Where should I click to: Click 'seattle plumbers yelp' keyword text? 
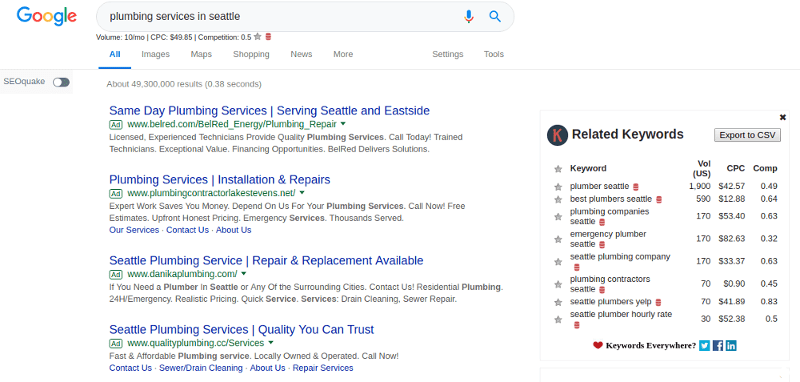tap(611, 302)
